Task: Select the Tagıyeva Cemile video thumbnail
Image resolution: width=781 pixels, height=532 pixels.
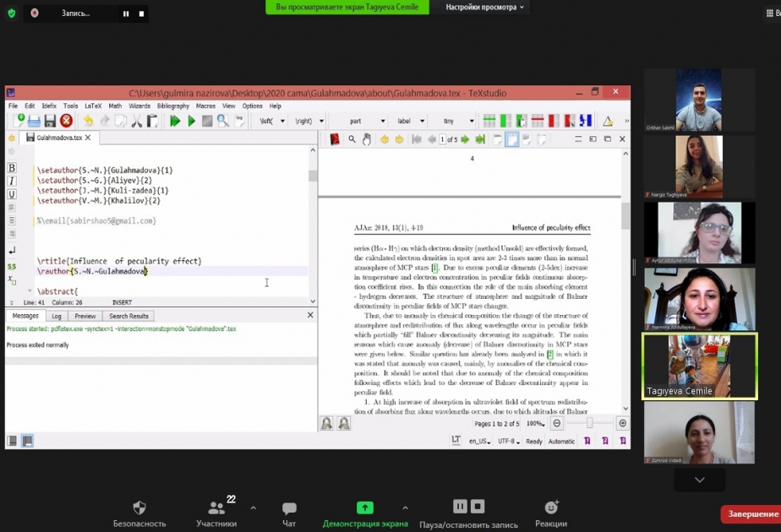Action: pyautogui.click(x=699, y=366)
